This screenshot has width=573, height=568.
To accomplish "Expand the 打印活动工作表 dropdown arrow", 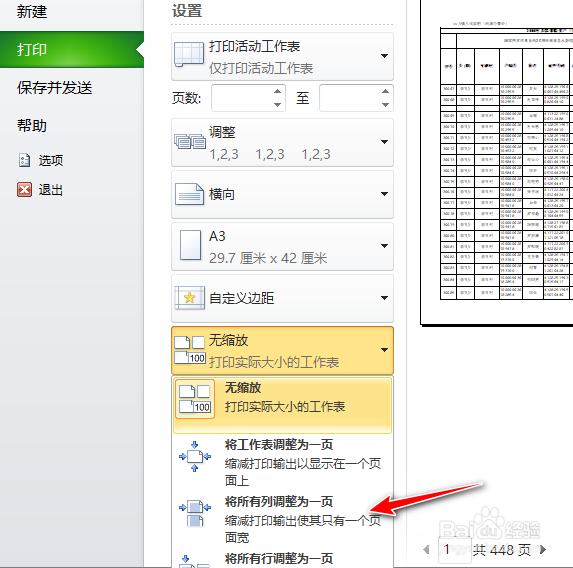I will (384, 56).
